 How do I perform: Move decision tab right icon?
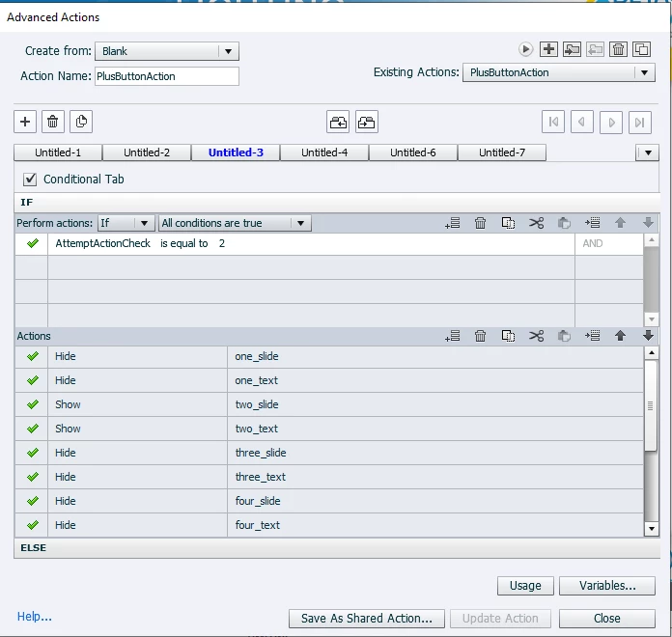pos(367,122)
